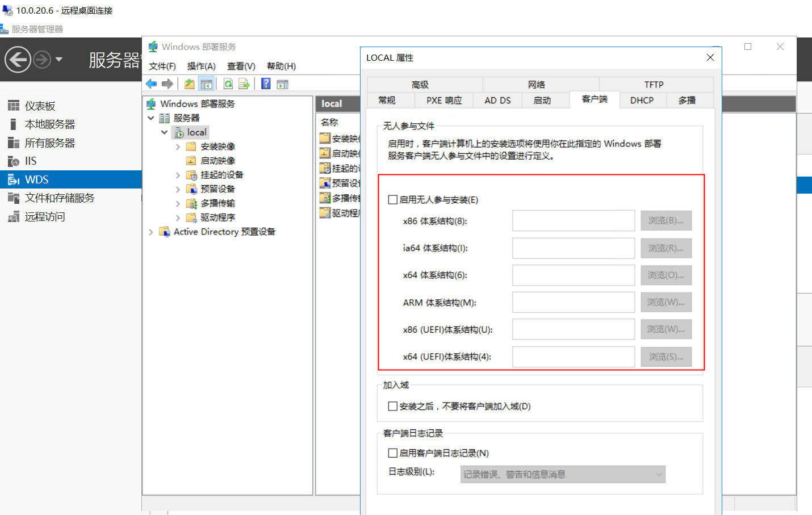Click the ARM 体系结构(M) path field
Image resolution: width=812 pixels, height=515 pixels.
coord(574,303)
